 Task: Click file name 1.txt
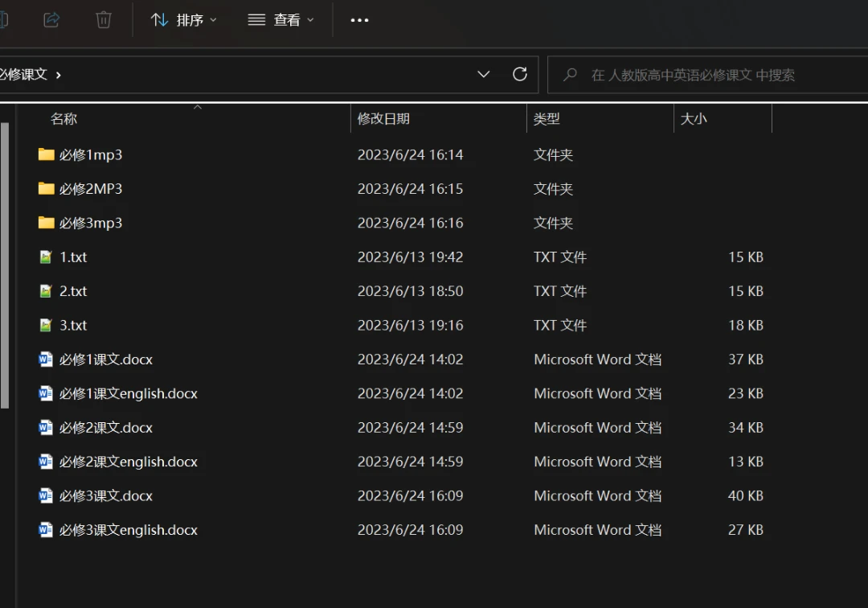73,257
